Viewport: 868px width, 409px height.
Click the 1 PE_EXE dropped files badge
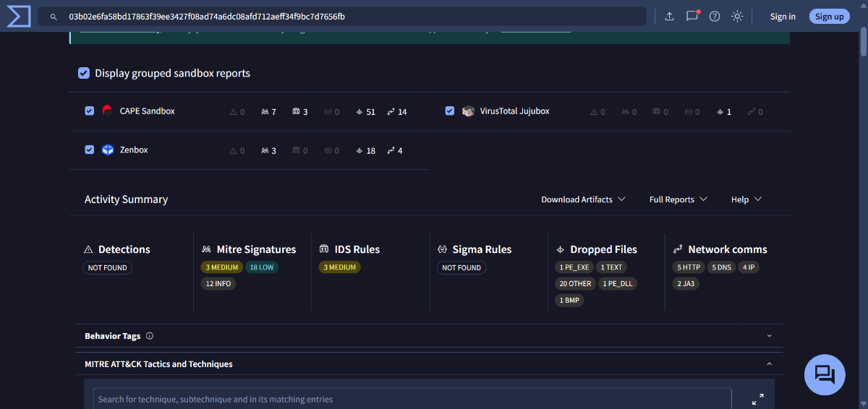[x=574, y=267]
